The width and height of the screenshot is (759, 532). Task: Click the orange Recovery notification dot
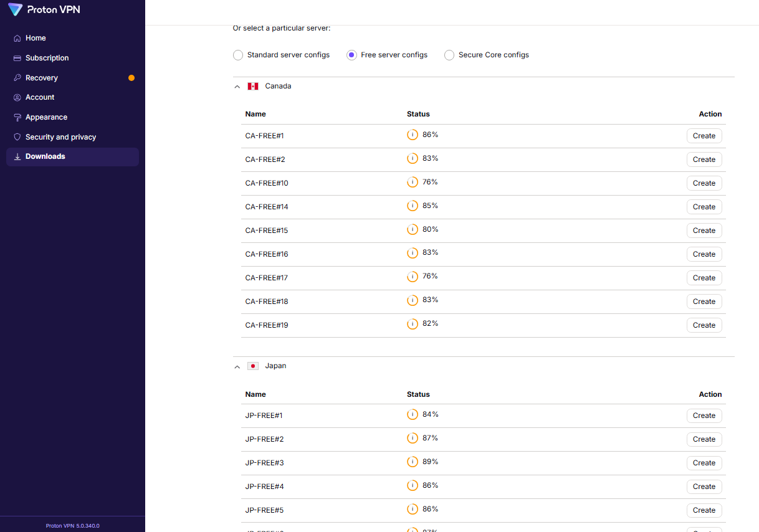point(131,78)
